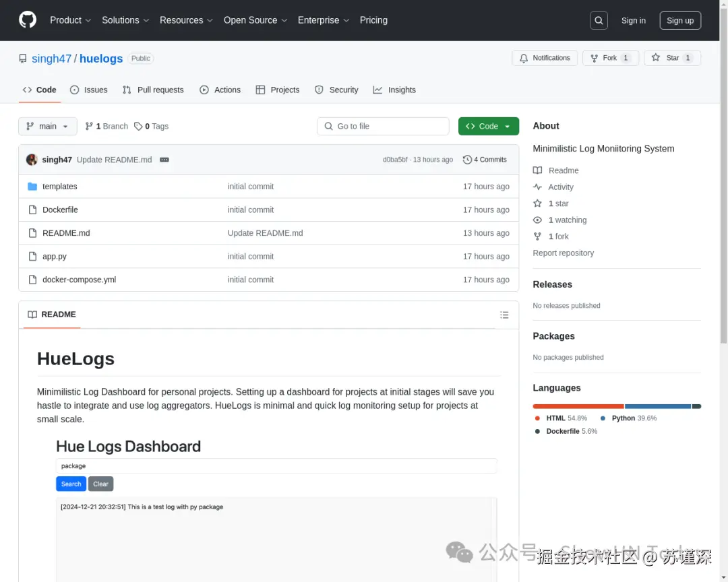Click the red HTML segment of language bar

(x=578, y=407)
